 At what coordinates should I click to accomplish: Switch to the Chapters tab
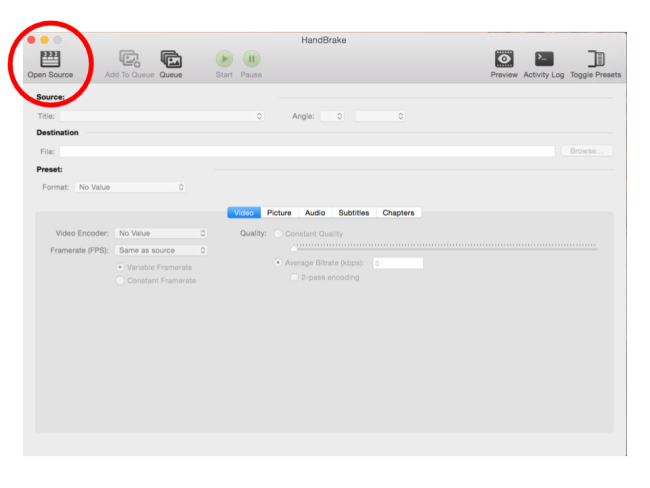coord(398,213)
